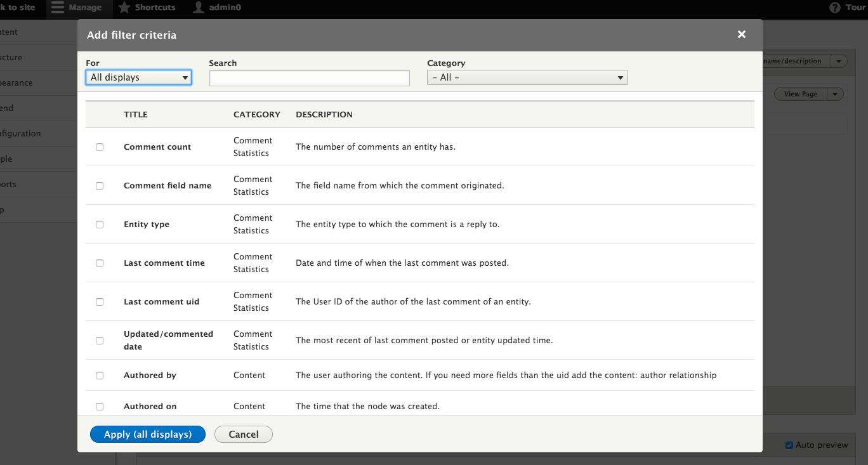Click Apply (all displays)
Screen dimensions: 868x465
click(148, 435)
